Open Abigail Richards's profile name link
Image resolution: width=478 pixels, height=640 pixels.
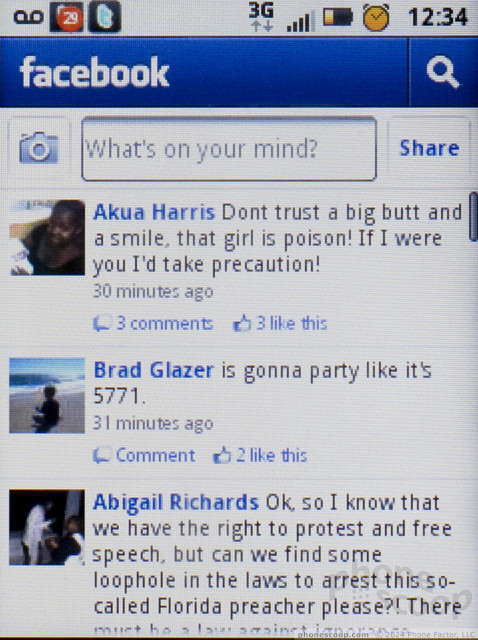[176, 502]
